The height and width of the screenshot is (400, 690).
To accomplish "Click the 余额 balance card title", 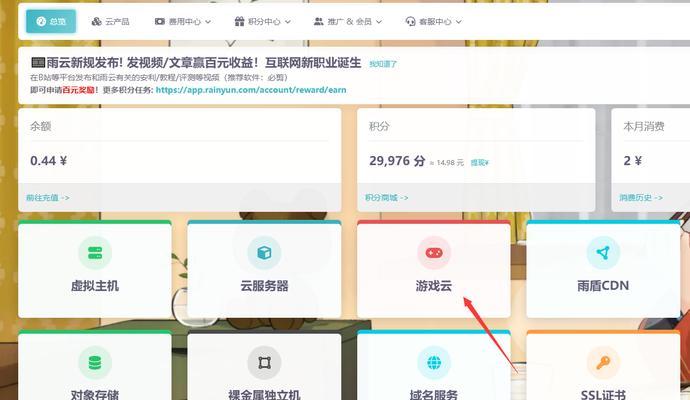I will 40,126.
